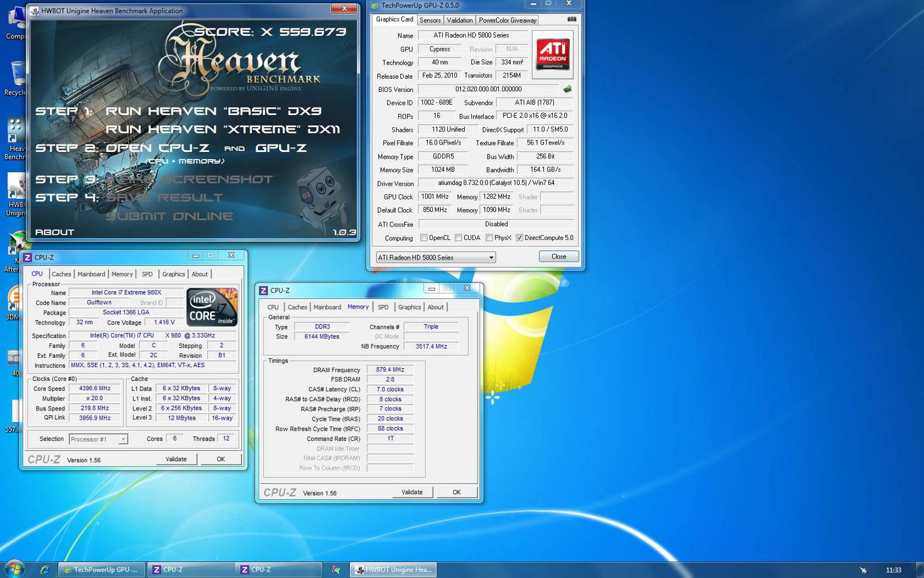Click the HWBOT Heaven window title icon
Image resolution: width=924 pixels, height=578 pixels.
tap(35, 10)
